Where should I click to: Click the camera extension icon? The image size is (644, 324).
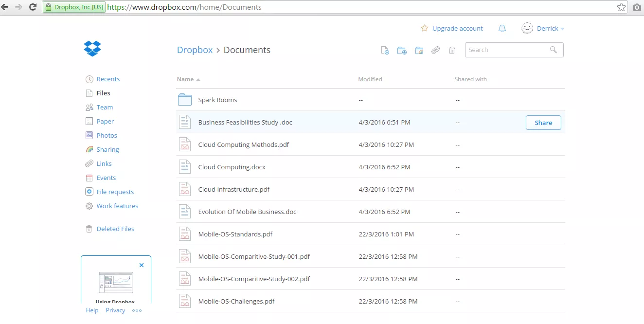coord(637,7)
